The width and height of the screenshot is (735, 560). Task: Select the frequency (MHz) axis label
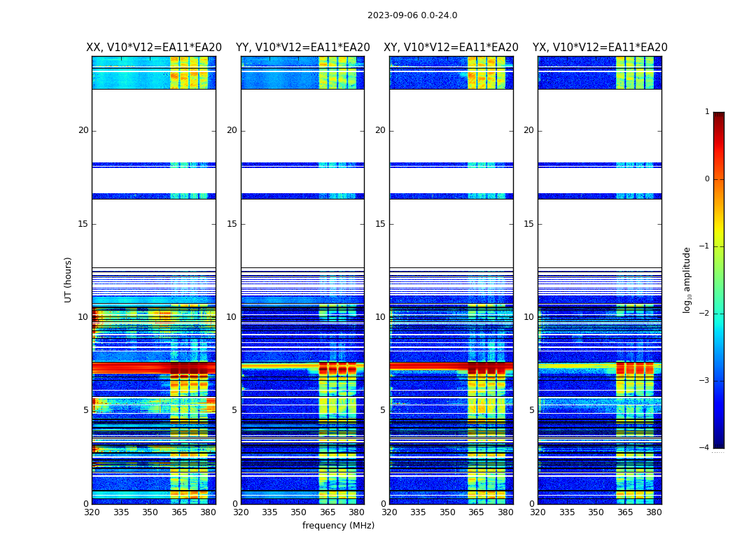coord(338,526)
